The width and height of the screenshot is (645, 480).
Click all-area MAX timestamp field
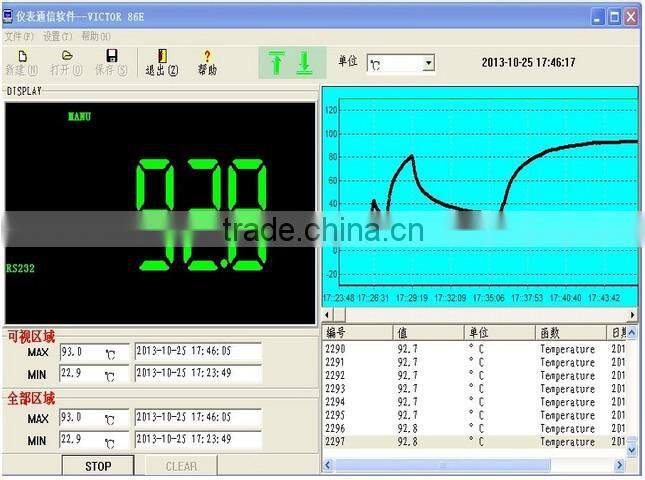(x=198, y=417)
